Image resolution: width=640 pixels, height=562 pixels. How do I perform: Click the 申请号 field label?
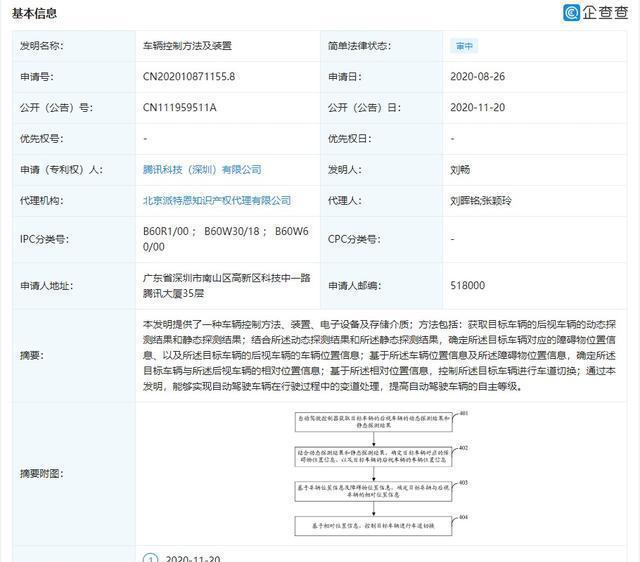36,77
